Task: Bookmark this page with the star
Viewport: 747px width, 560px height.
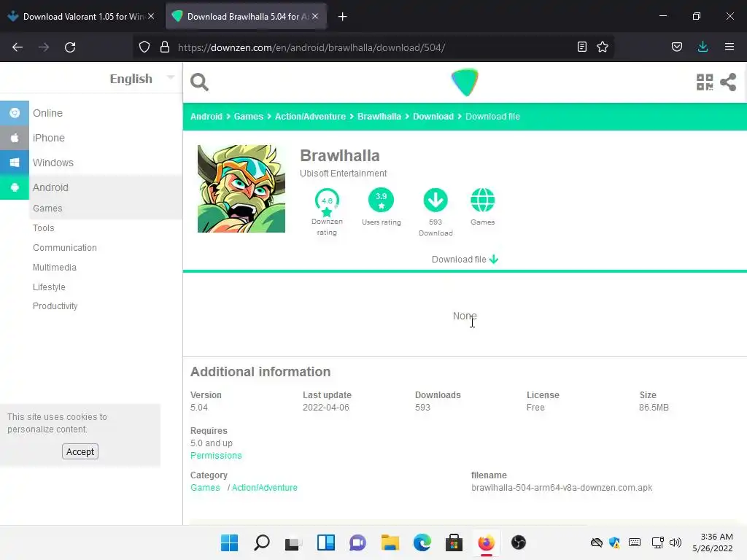Action: tap(603, 47)
